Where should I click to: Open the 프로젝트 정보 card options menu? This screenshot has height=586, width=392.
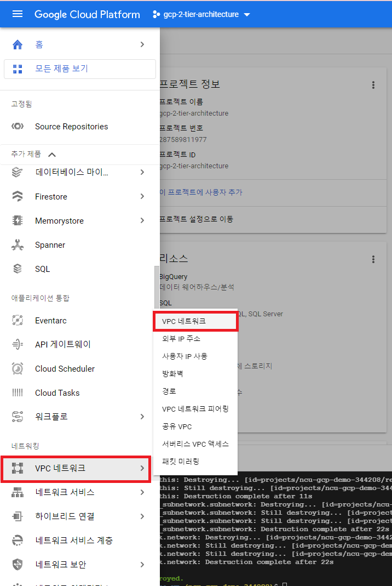pos(373,85)
